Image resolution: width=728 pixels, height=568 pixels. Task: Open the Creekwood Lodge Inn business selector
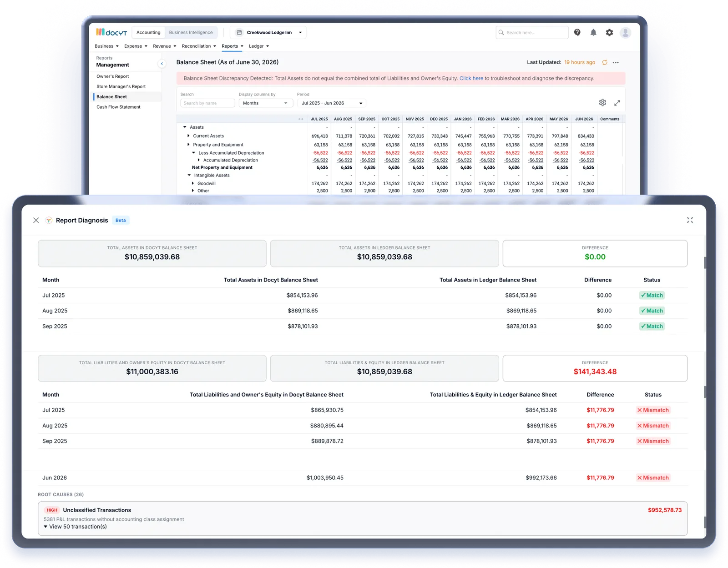268,32
